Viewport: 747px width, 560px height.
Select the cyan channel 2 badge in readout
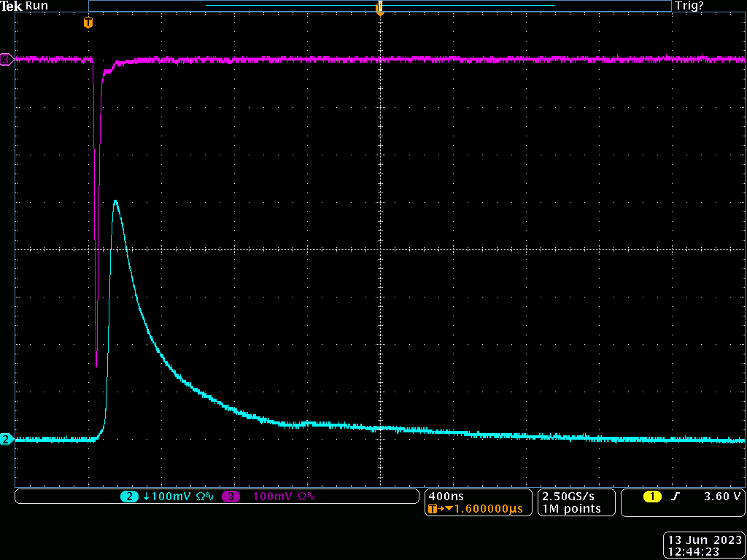(129, 497)
